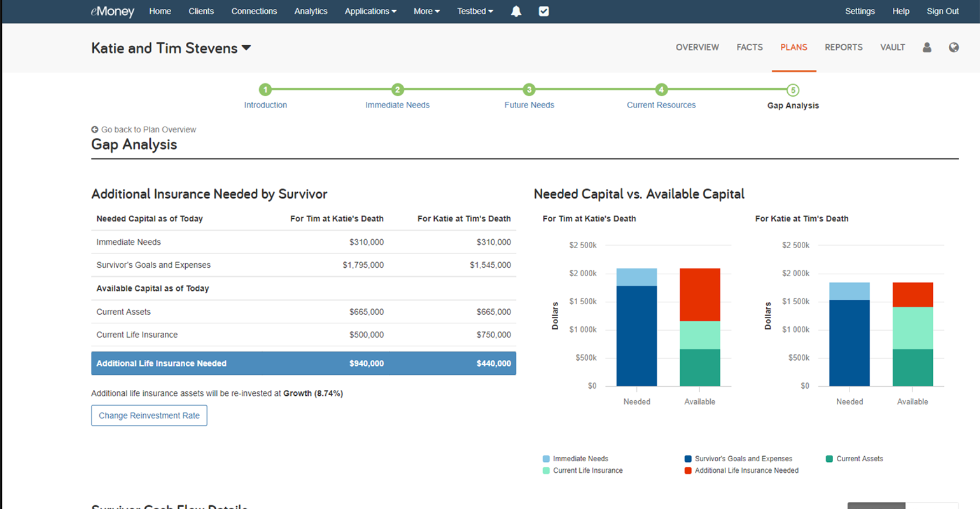Switch to the Reports tab
Screen dimensions: 980x509
[843, 48]
